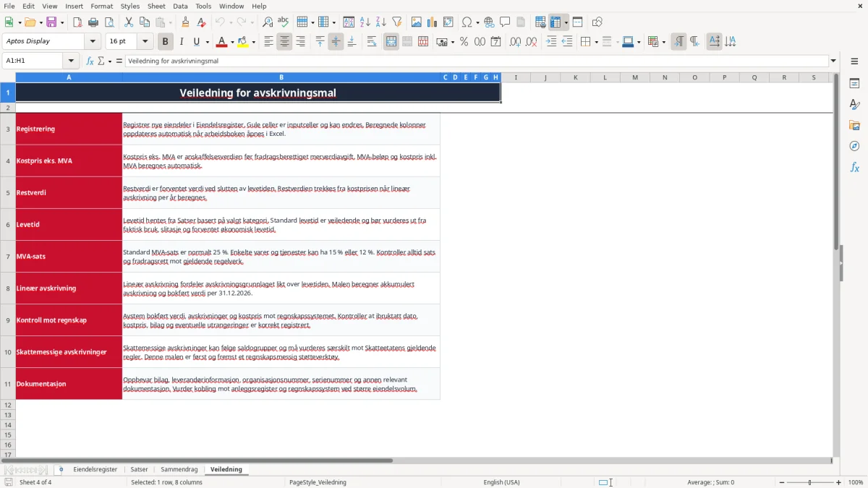Toggle Underline formatting
The width and height of the screenshot is (868, 488).
point(197,42)
